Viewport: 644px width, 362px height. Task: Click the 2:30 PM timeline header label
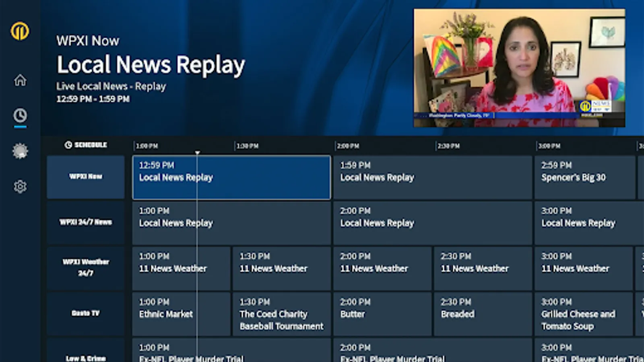tap(449, 146)
